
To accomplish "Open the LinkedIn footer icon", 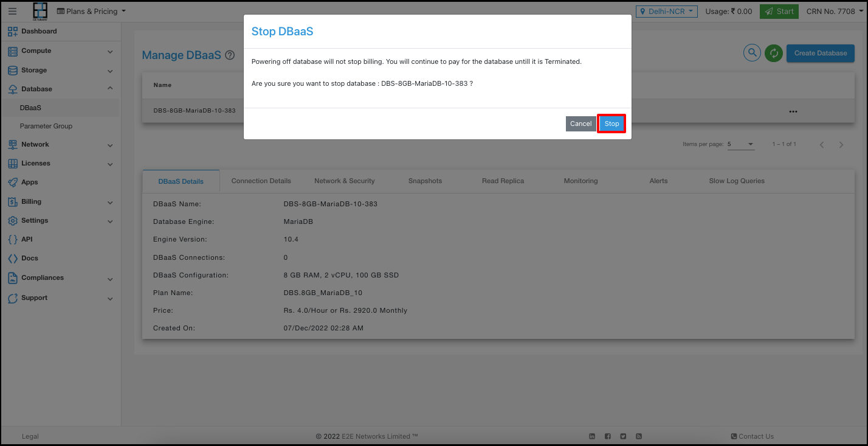I will point(593,436).
